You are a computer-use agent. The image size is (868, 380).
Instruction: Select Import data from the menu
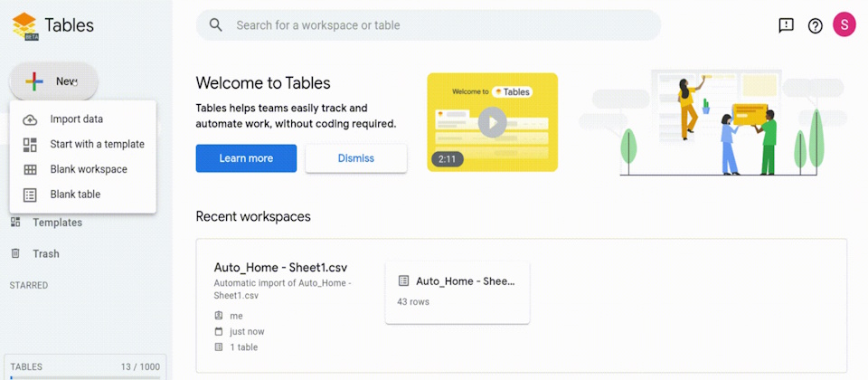point(77,119)
